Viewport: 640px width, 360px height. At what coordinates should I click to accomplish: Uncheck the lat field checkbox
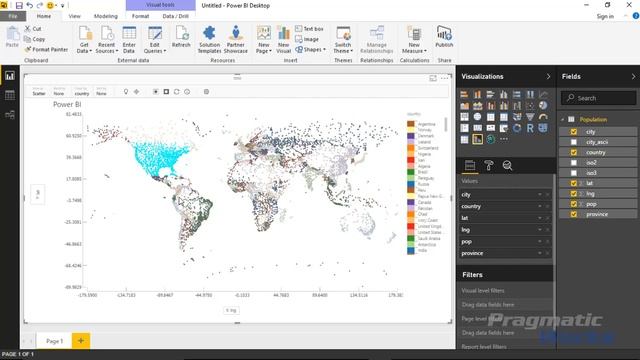point(573,183)
